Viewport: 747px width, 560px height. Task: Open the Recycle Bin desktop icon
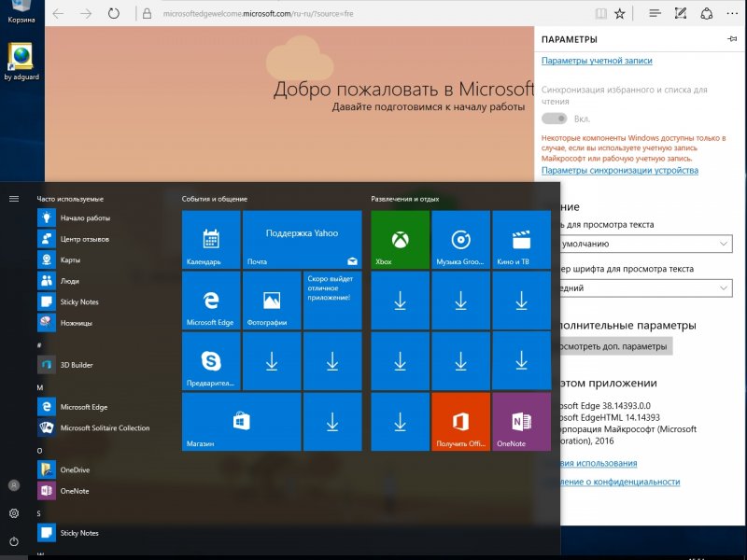[21, 12]
